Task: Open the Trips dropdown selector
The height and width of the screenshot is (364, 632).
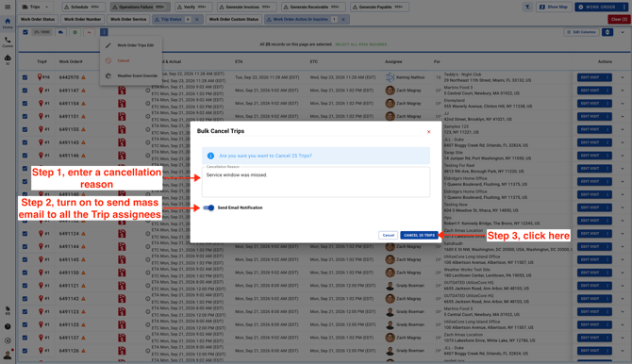Action: (x=36, y=7)
